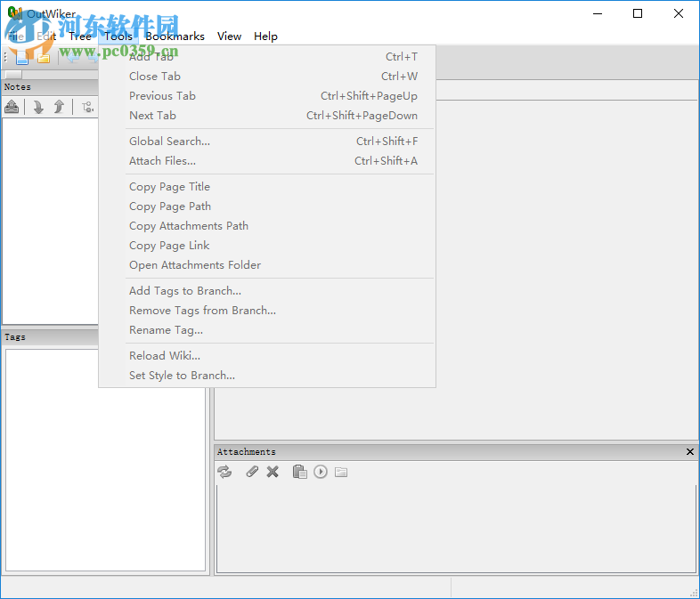The height and width of the screenshot is (599, 700).
Task: Open the Edit menu
Action: click(x=46, y=36)
